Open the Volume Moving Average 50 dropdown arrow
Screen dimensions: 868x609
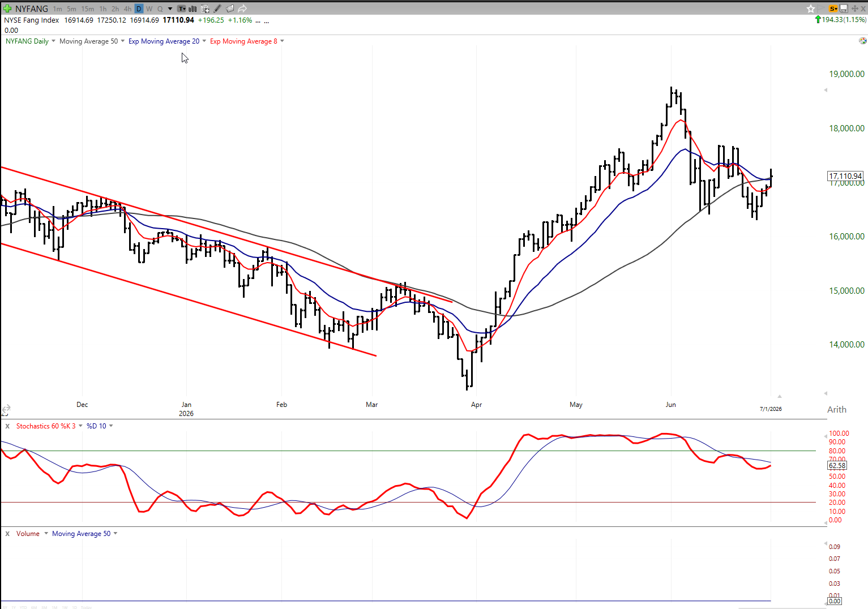click(116, 534)
